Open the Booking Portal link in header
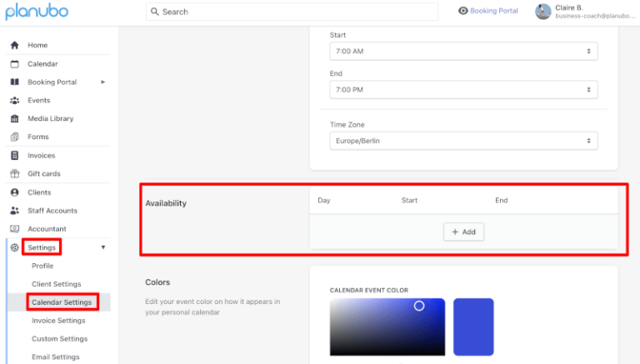 click(488, 11)
